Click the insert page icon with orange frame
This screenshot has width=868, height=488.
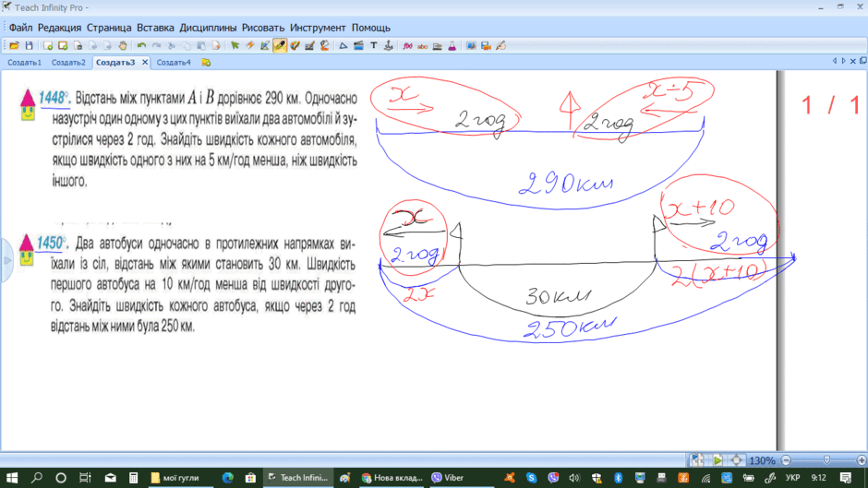click(x=63, y=46)
